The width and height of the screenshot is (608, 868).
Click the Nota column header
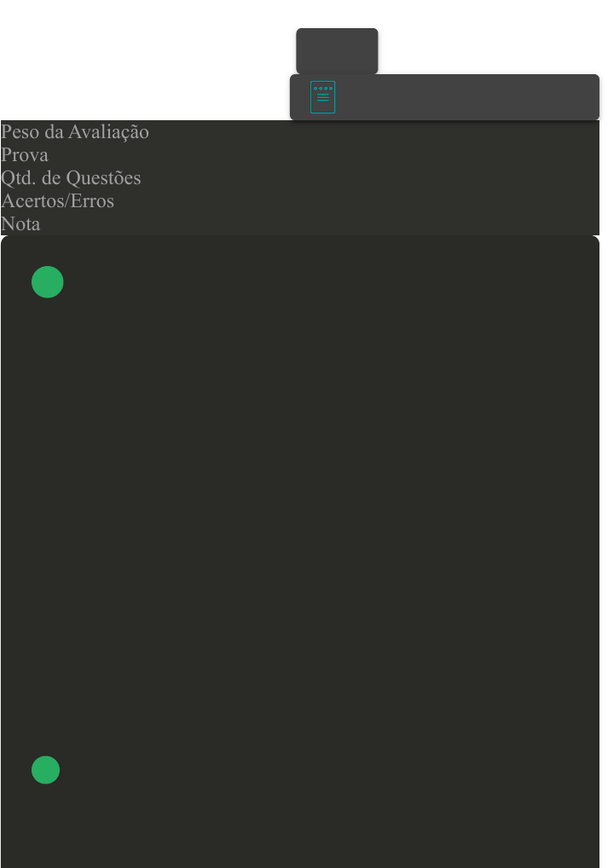[x=20, y=224]
